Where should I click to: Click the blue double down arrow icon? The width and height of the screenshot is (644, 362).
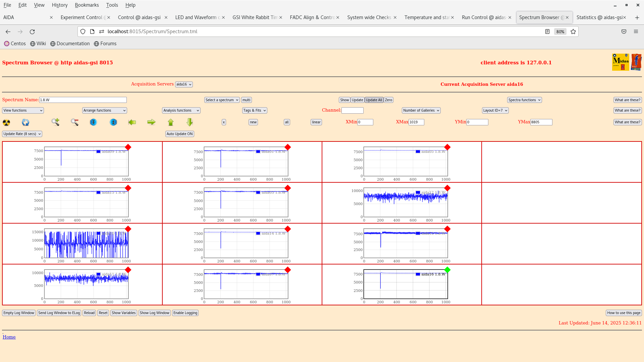(93, 122)
